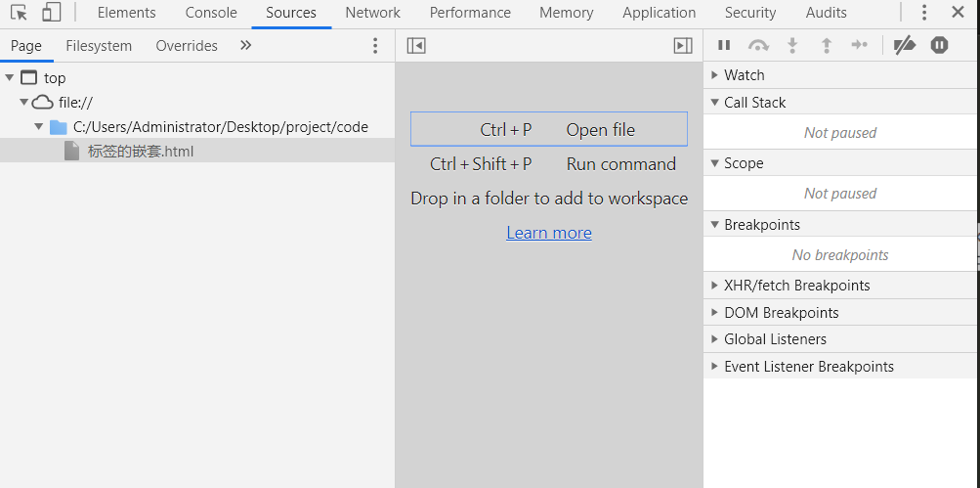Deactivate breakpoints toggle
The height and width of the screenshot is (488, 980).
coord(905,45)
